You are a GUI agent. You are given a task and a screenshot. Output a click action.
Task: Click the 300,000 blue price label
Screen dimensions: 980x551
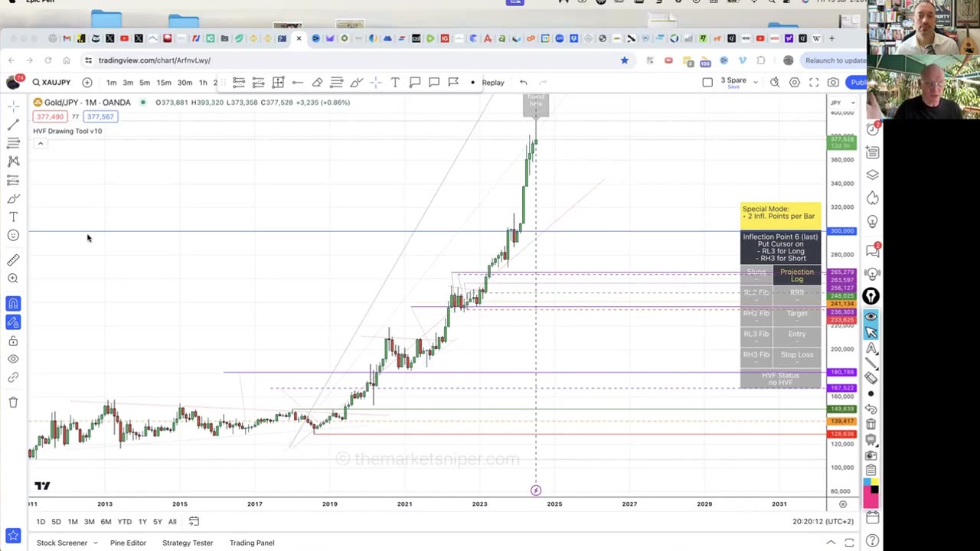(842, 231)
